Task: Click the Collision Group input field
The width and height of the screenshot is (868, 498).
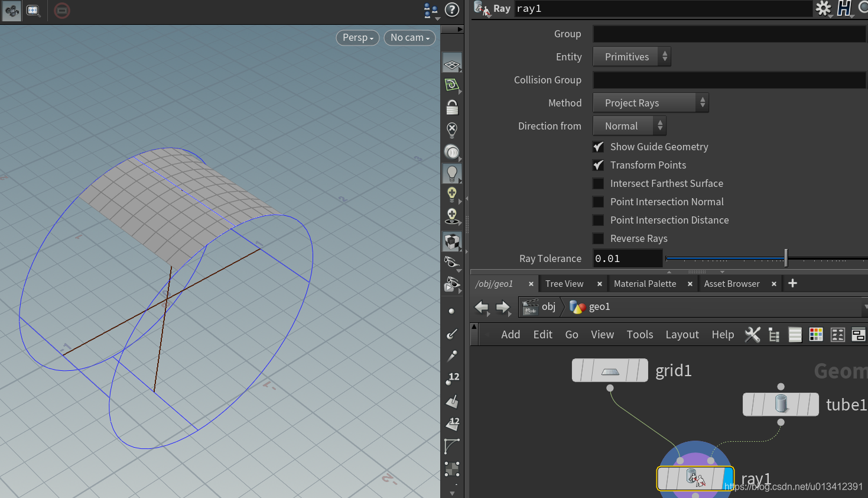Action: [730, 80]
